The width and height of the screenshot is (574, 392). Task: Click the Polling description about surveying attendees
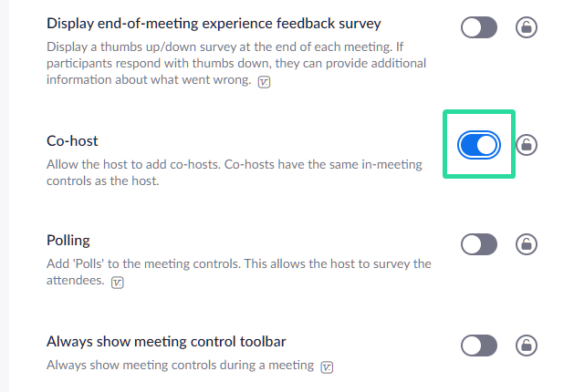coord(239,272)
